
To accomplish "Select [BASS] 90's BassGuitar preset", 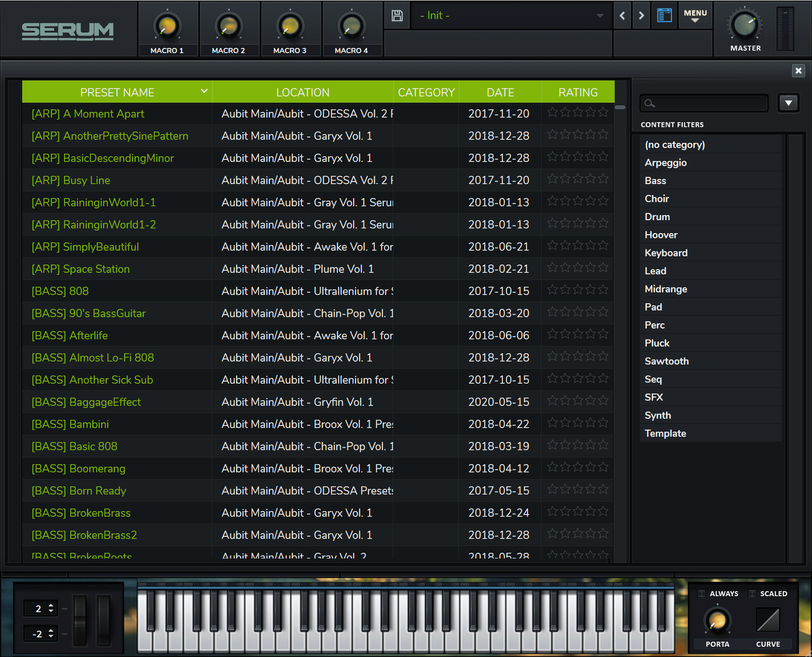I will pos(89,313).
